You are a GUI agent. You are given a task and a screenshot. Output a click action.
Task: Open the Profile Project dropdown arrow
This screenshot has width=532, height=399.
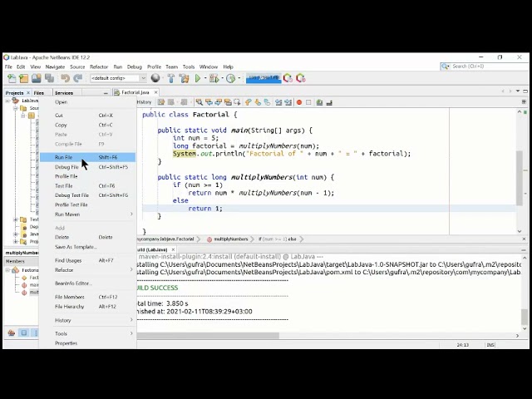pyautogui.click(x=239, y=78)
